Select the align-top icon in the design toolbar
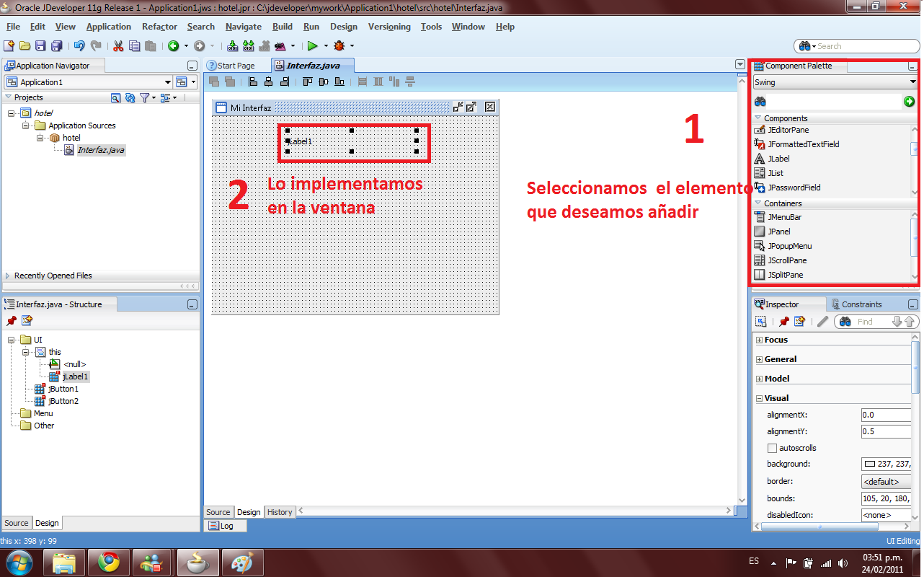924x577 pixels. click(307, 81)
